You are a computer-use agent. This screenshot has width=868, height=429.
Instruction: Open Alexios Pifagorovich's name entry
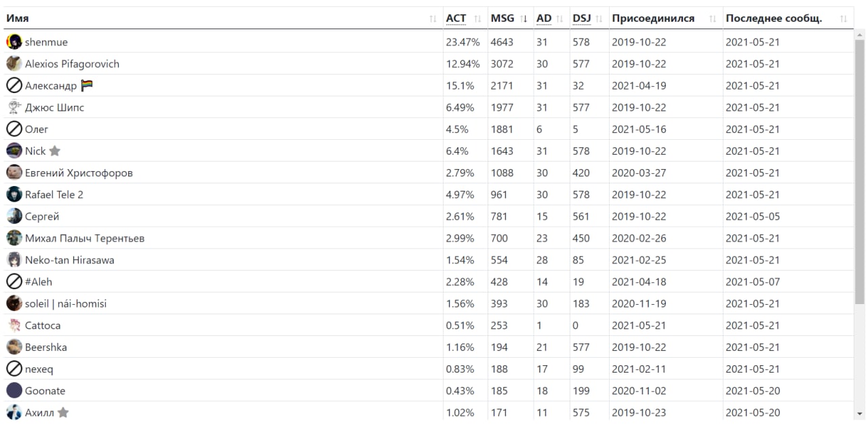[x=72, y=64]
